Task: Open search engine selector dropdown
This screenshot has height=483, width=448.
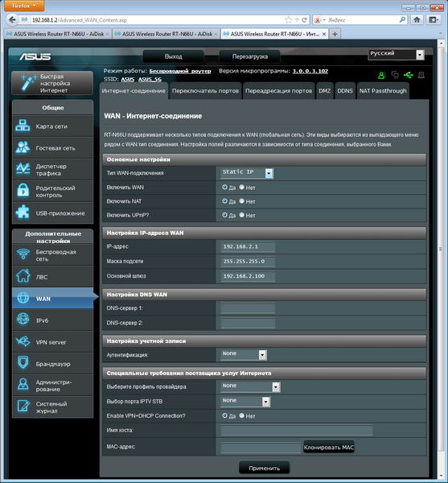Action: point(319,20)
